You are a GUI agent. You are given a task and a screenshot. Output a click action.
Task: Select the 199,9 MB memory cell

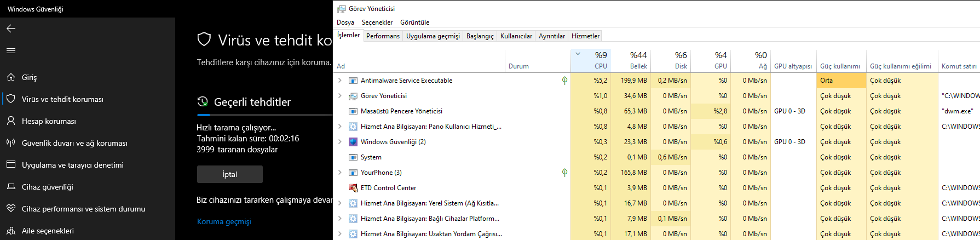[x=631, y=81]
